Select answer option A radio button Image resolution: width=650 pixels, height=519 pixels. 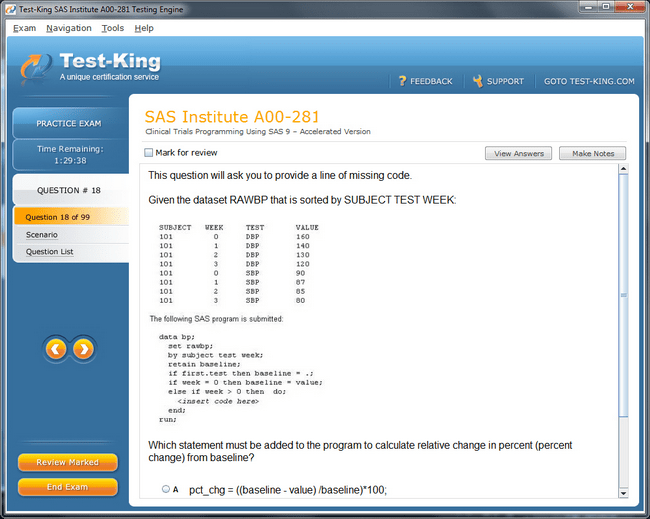166,489
